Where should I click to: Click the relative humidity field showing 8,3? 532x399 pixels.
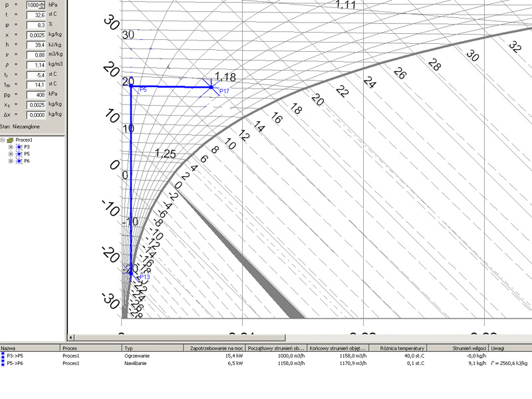click(x=36, y=25)
